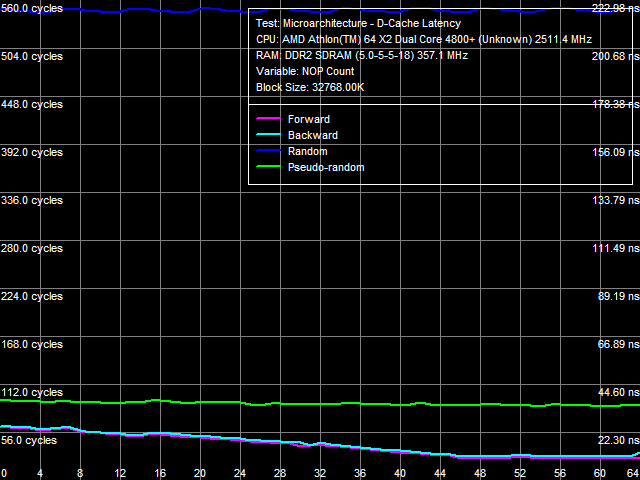
Task: Click the 560.0 cycles axis label
Action: click(32, 8)
